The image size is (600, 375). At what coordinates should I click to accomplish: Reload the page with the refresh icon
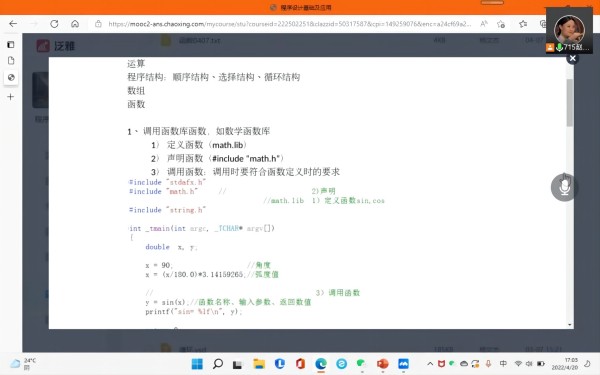coord(54,24)
